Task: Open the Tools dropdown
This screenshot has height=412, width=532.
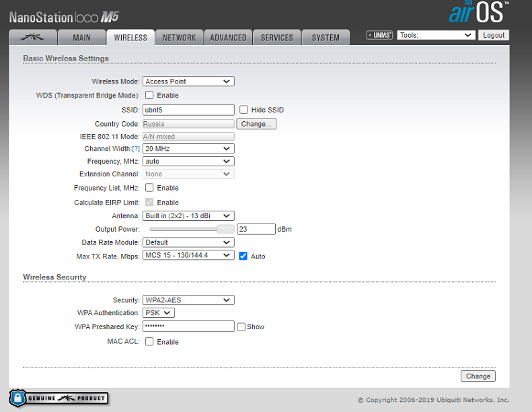Action: (435, 35)
